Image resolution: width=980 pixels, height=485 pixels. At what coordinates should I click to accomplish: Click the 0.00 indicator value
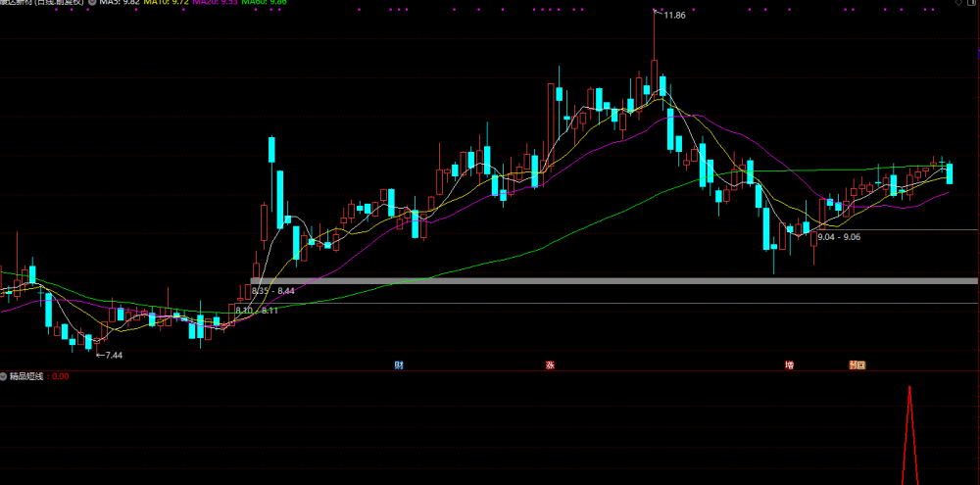(60, 376)
